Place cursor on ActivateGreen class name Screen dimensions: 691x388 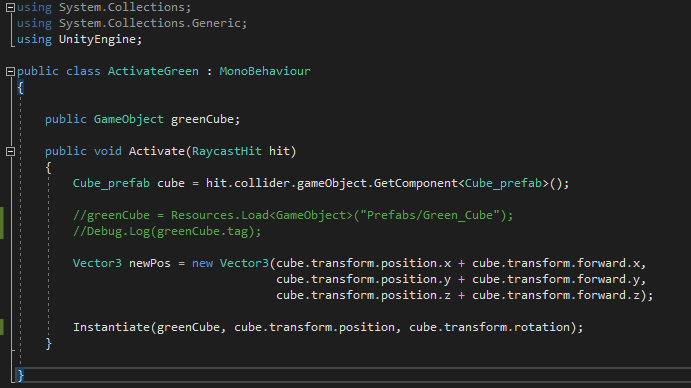(153, 71)
